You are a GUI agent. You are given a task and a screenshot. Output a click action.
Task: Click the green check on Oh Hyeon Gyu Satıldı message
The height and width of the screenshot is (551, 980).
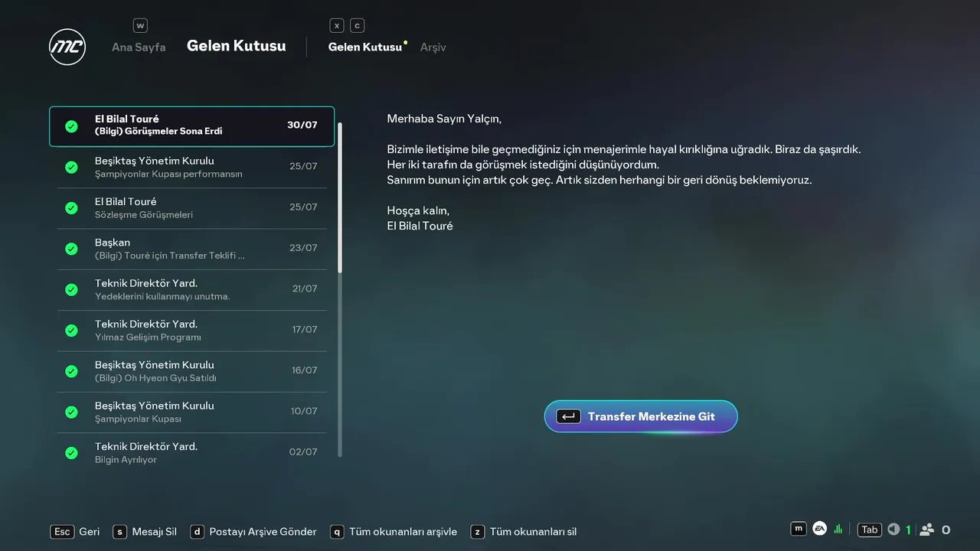(x=71, y=371)
